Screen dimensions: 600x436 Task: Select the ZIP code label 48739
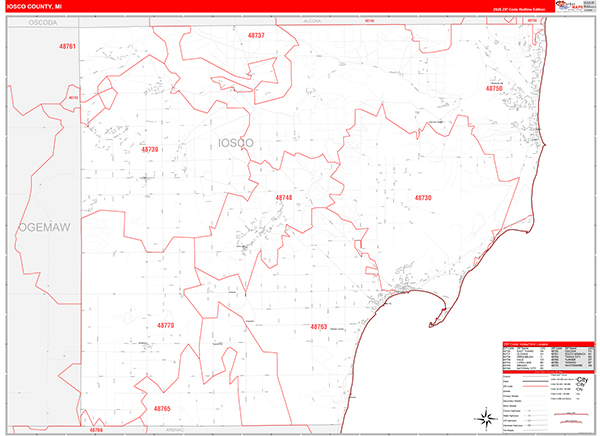click(x=150, y=149)
